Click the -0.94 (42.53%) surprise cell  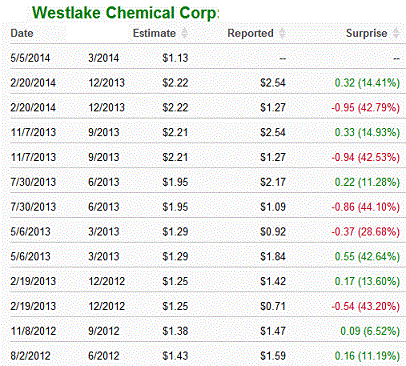pos(365,157)
